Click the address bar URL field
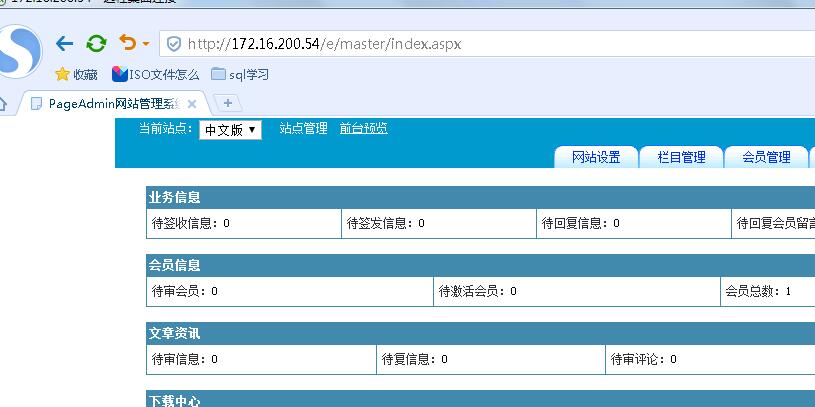The width and height of the screenshot is (815, 407). (487, 44)
